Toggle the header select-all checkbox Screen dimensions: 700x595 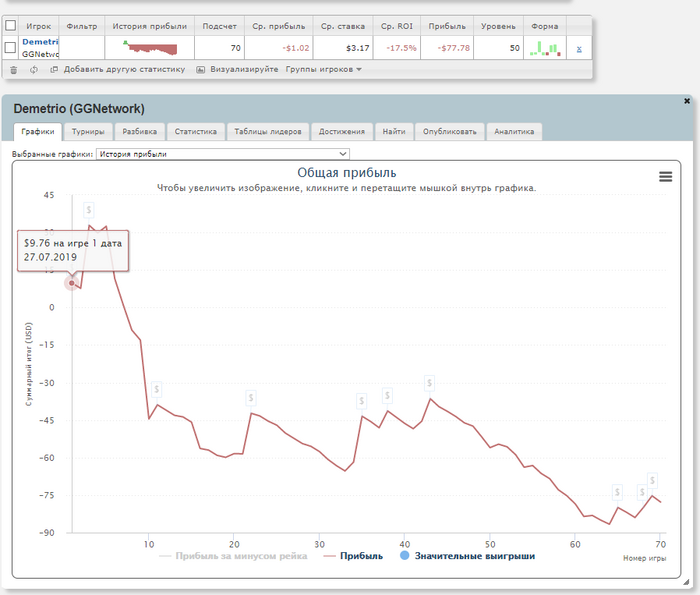(10, 25)
